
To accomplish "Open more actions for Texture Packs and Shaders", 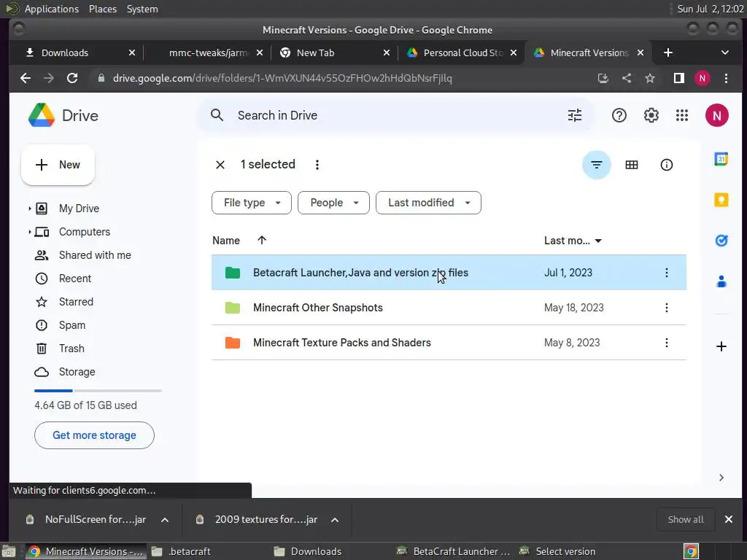I will point(666,343).
